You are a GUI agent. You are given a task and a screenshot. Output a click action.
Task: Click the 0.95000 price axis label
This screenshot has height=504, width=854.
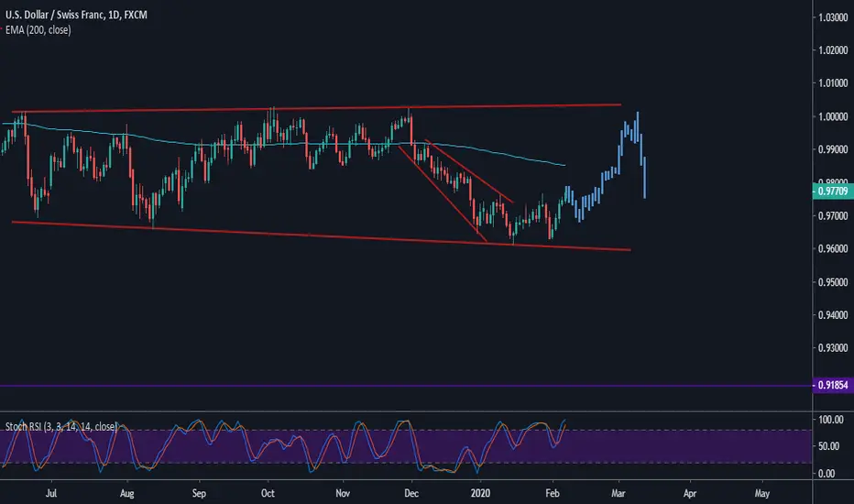pyautogui.click(x=833, y=282)
